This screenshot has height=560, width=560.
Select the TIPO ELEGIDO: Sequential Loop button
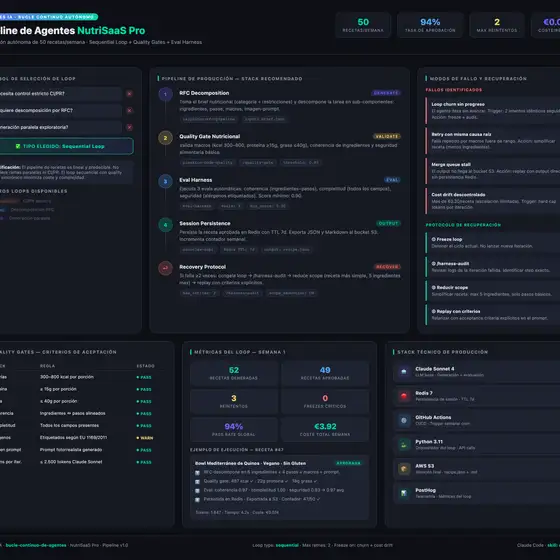[66, 146]
